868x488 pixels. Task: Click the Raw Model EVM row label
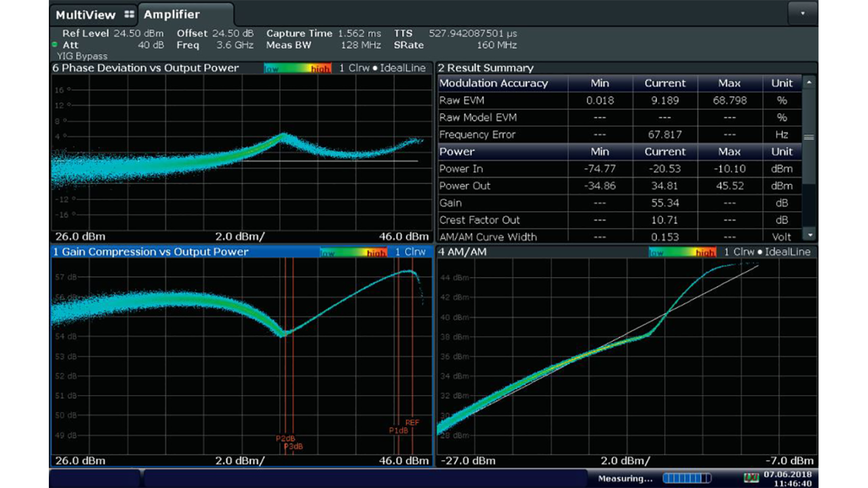477,117
